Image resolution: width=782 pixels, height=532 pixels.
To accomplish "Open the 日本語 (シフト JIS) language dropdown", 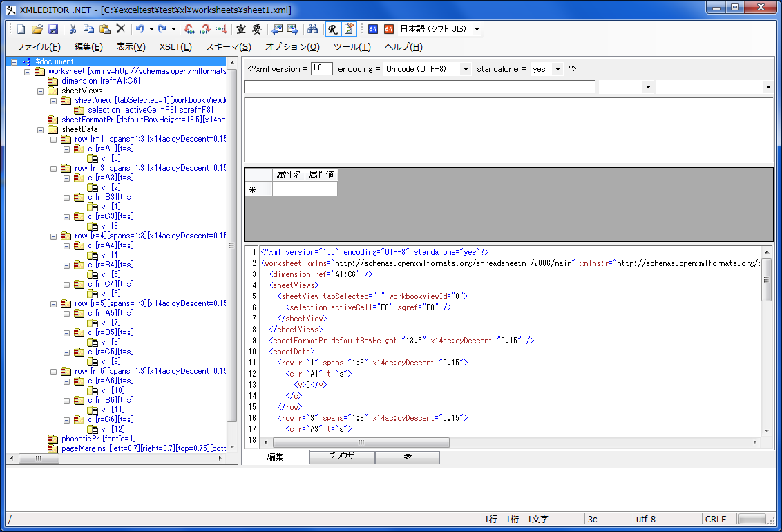I will 477,30.
